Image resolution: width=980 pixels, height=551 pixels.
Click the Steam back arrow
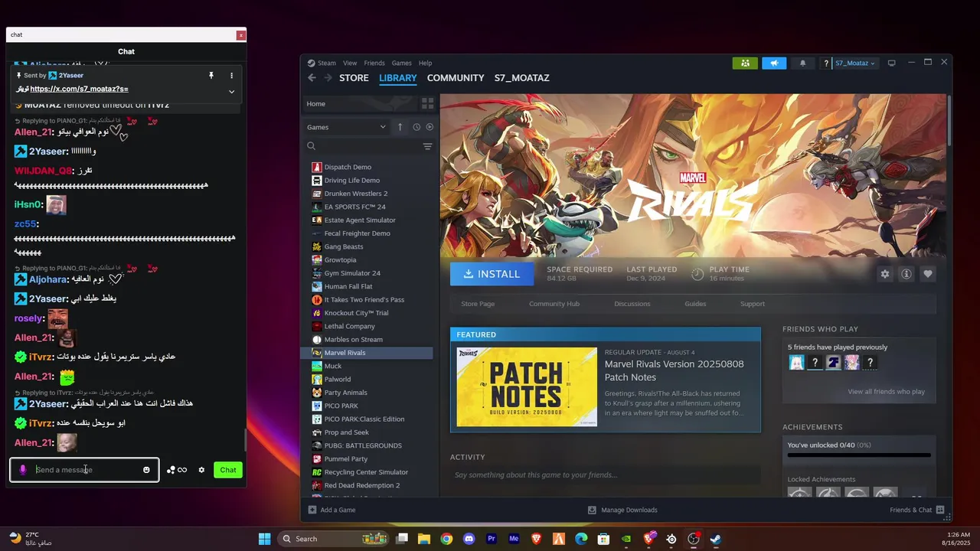coord(312,78)
